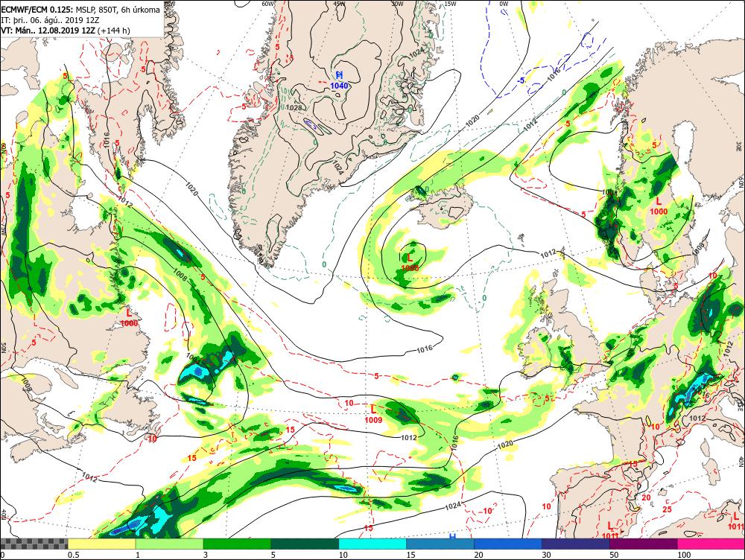Click the medium green 3–5 legend swatch
Viewport: 745px width, 560px height.
pyautogui.click(x=237, y=544)
